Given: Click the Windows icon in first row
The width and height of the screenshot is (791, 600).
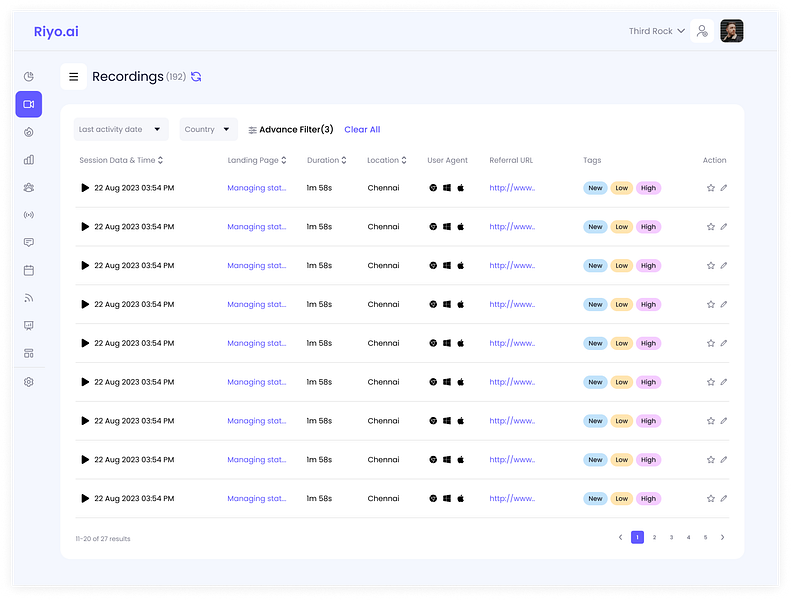Looking at the screenshot, I should 447,188.
